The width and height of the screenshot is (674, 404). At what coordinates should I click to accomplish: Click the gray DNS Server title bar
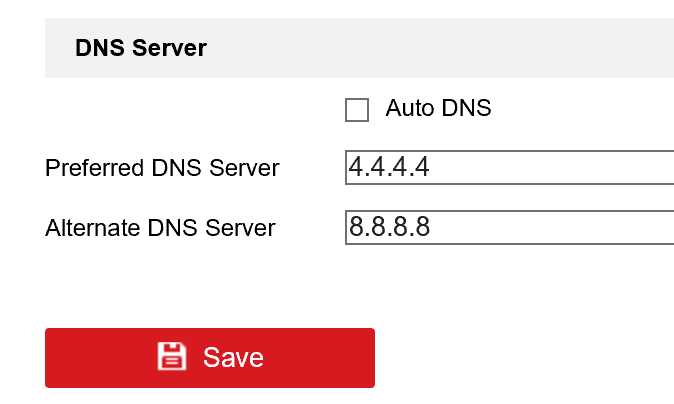pos(400,48)
